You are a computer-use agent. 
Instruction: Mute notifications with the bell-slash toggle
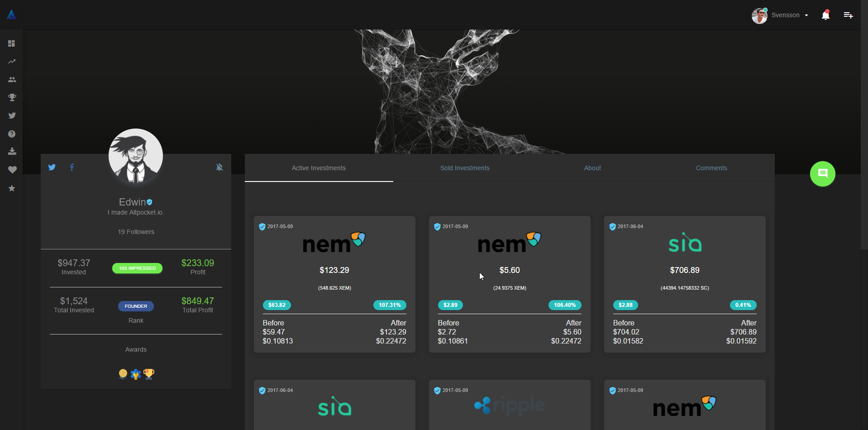(x=219, y=167)
